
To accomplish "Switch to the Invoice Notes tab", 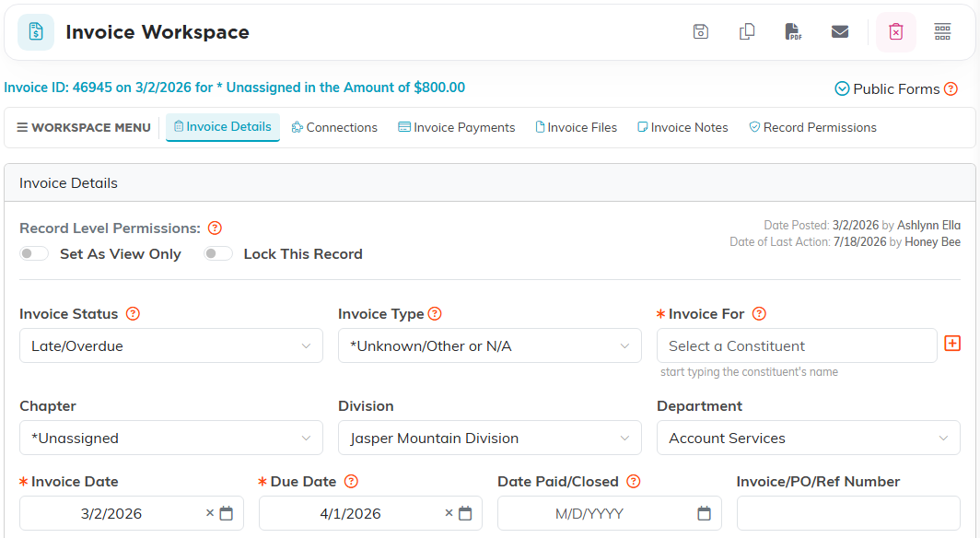I will click(682, 127).
